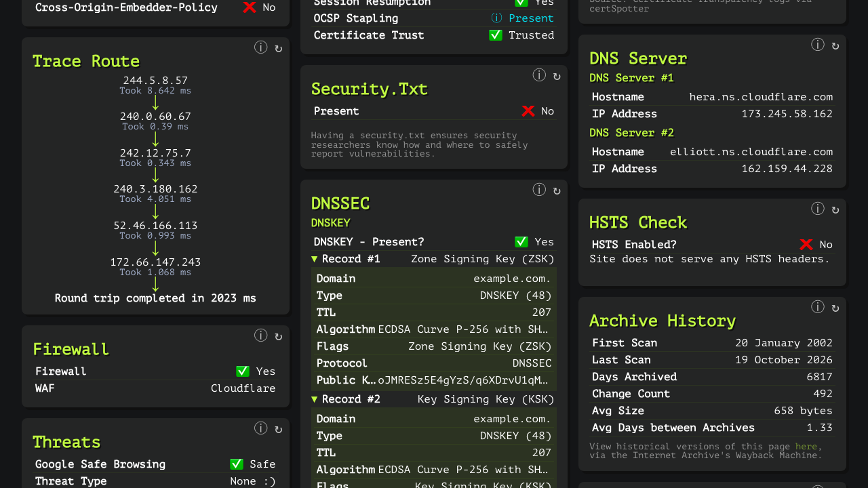Select trace hop 244.5.8.57
This screenshot has width=868, height=488.
click(155, 81)
